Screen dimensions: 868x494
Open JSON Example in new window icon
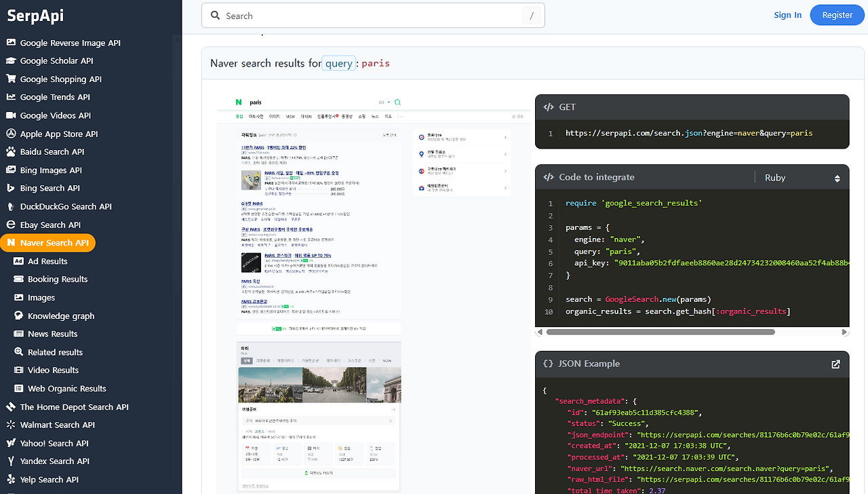point(835,364)
